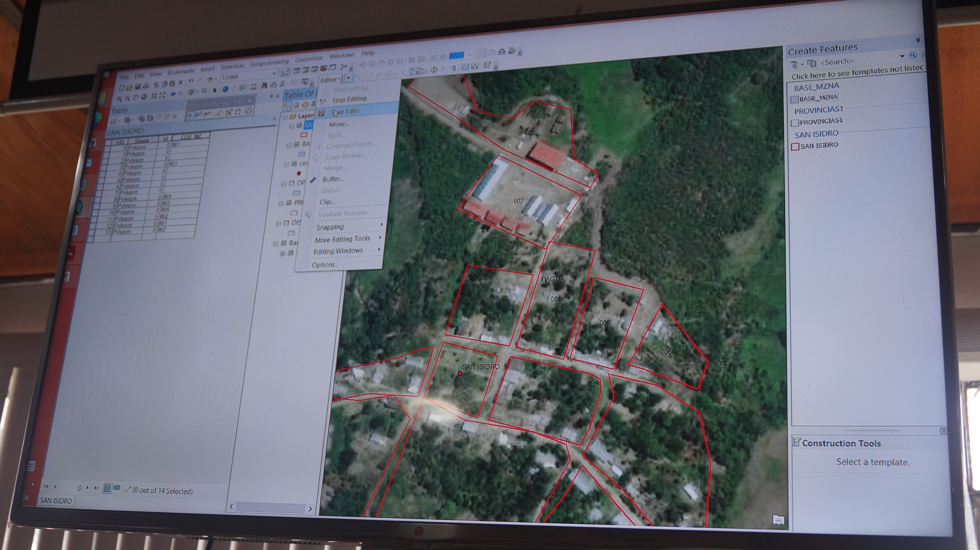Toggle the Bas group layer checkbox

pos(283,243)
